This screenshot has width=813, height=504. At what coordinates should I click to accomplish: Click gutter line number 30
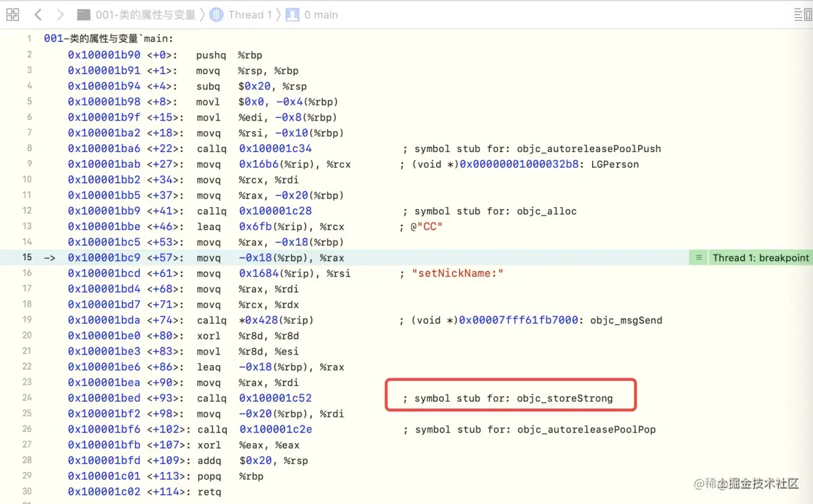(27, 492)
